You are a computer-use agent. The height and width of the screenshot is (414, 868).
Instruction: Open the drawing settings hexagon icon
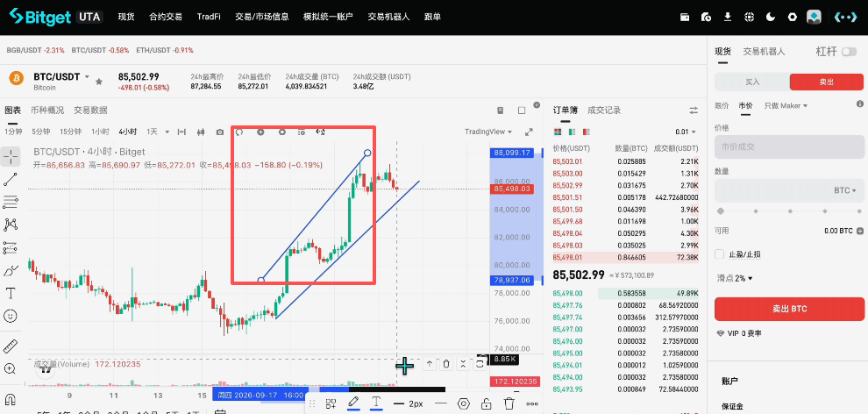[464, 403]
